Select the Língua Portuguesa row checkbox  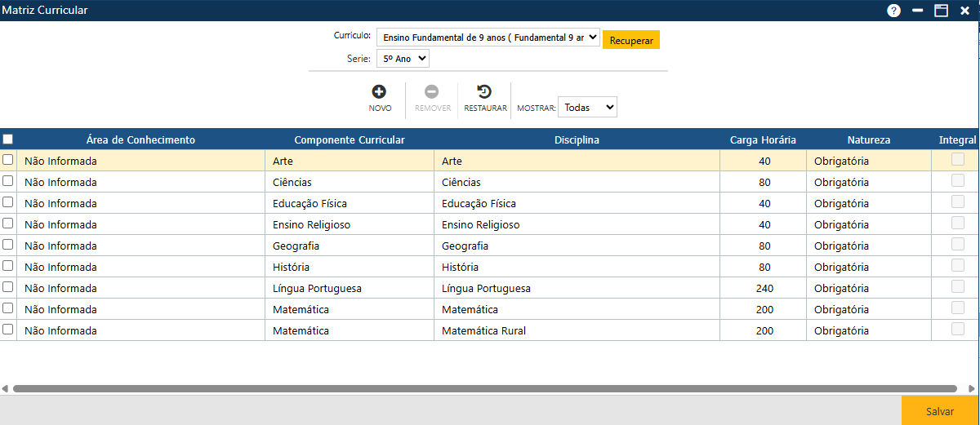[8, 287]
